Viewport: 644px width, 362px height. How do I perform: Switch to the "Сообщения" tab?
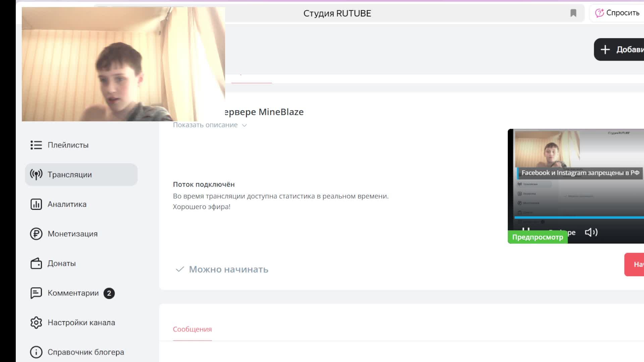point(192,329)
